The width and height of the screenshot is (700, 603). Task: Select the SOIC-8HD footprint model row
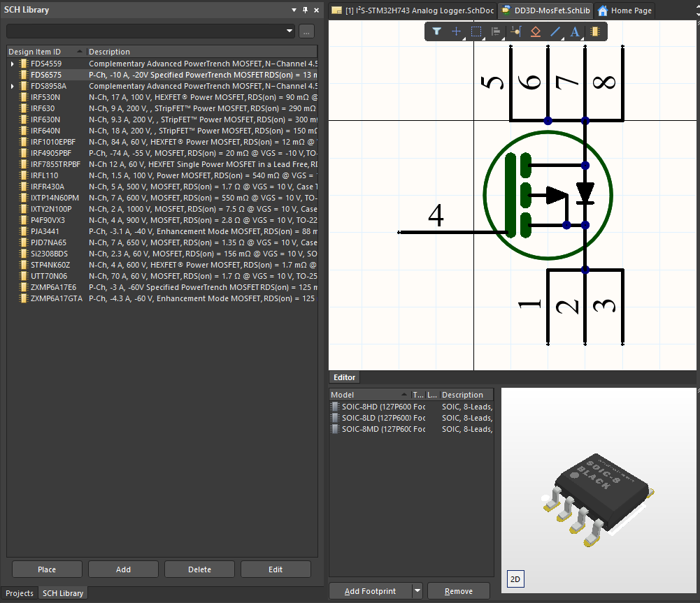point(411,407)
